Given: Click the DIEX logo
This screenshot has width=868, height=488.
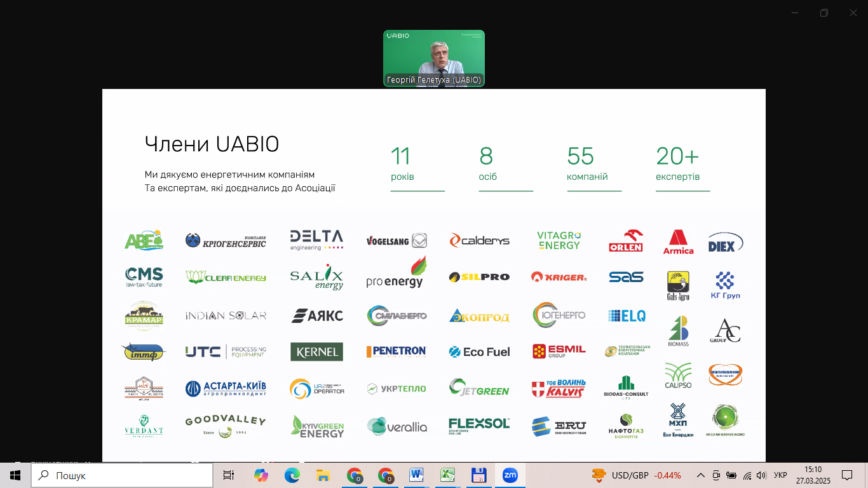Looking at the screenshot, I should tap(725, 242).
